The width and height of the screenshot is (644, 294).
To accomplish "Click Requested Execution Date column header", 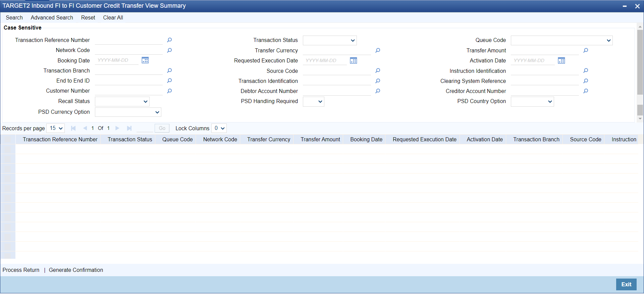I will coord(425,140).
